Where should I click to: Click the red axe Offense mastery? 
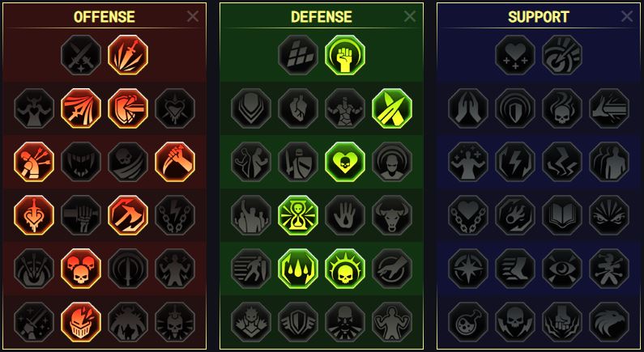click(128, 215)
